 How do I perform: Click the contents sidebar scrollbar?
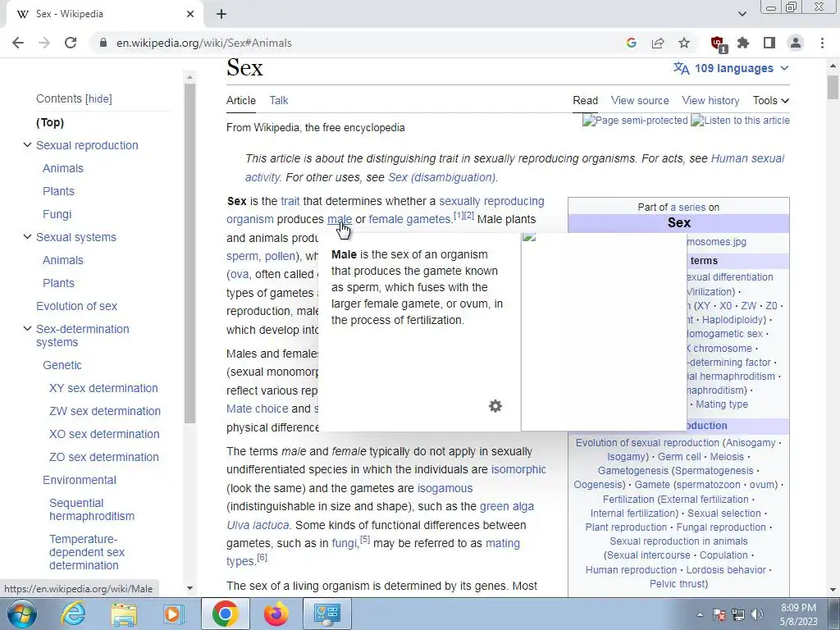(x=189, y=252)
